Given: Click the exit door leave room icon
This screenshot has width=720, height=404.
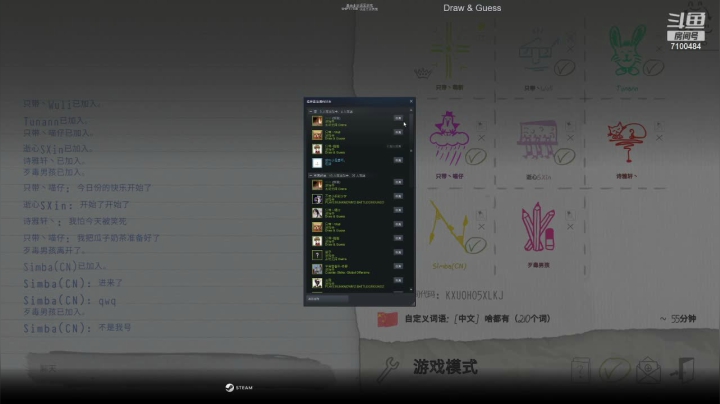Looking at the screenshot, I should pos(683,370).
